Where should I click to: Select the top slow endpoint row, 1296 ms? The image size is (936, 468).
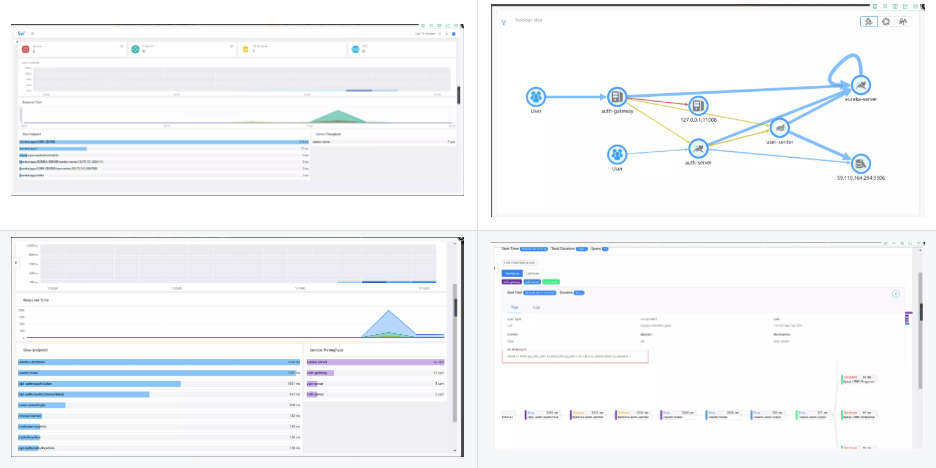pos(159,362)
